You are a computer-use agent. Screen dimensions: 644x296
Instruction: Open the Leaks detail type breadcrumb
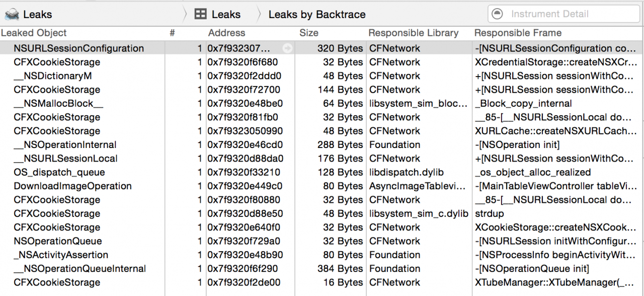coord(217,14)
